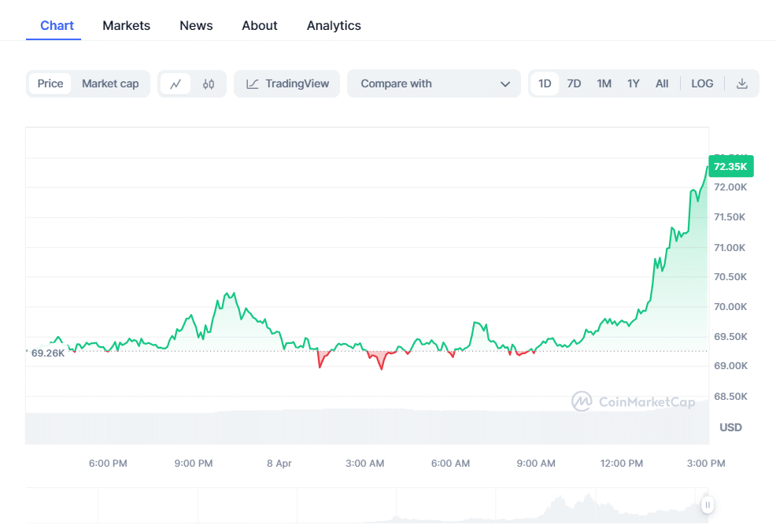Click the CoinMarketCap watermark logo
776x532 pixels.
click(x=582, y=401)
